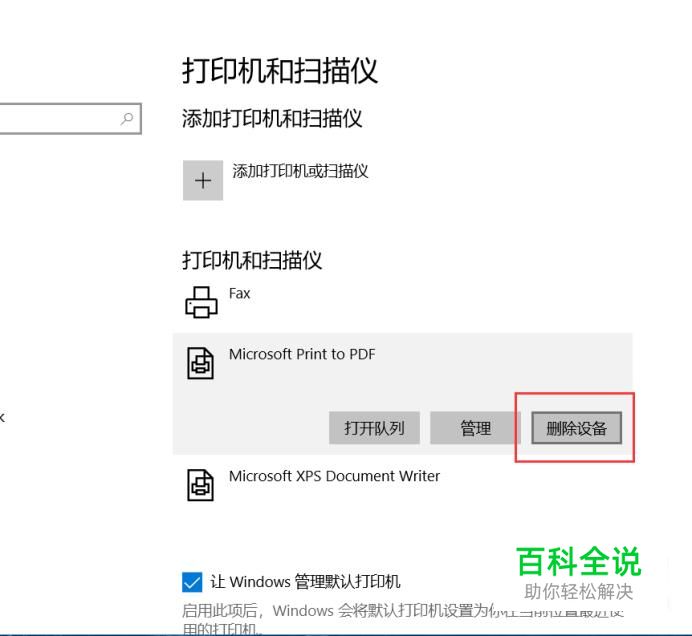Image resolution: width=692 pixels, height=636 pixels.
Task: Click the 打印机和扫描仪 page title
Action: pos(280,71)
